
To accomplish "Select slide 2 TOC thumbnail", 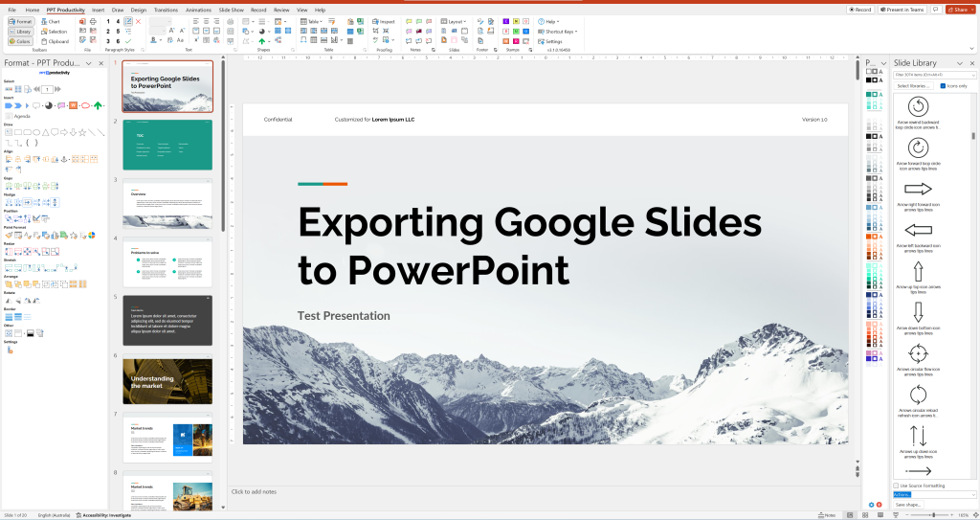I will click(167, 146).
